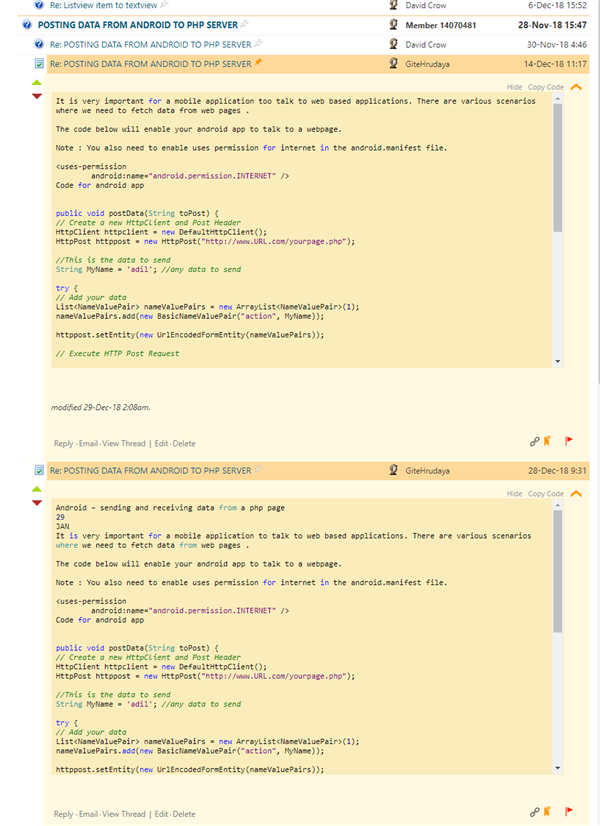Click pin icon on 28-Dec-18 reply header
Screen dimensions: 600x826
pos(258,469)
